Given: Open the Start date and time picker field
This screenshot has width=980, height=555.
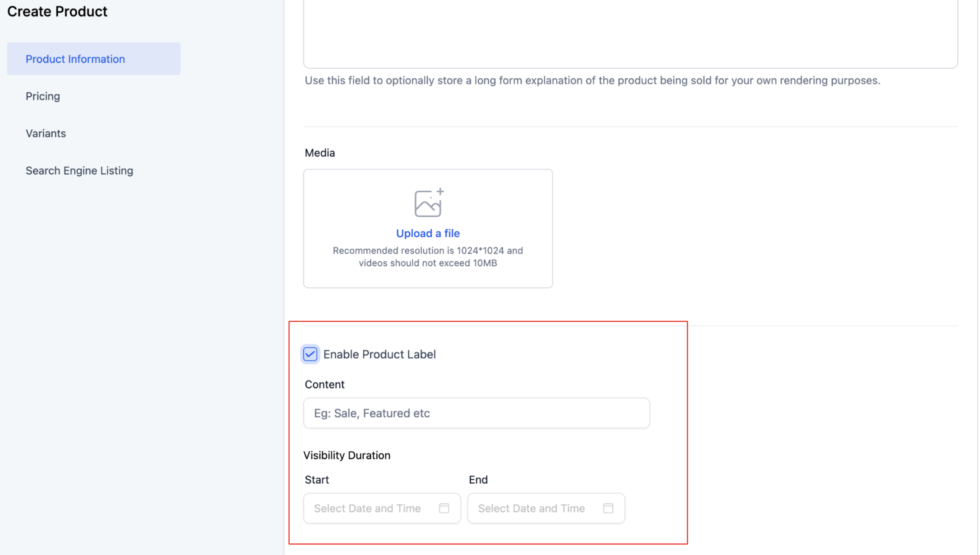Looking at the screenshot, I should click(x=372, y=508).
